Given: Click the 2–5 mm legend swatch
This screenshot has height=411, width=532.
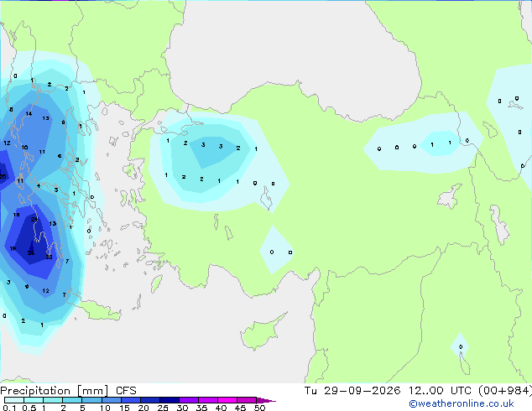Looking at the screenshot, I should click(72, 400).
